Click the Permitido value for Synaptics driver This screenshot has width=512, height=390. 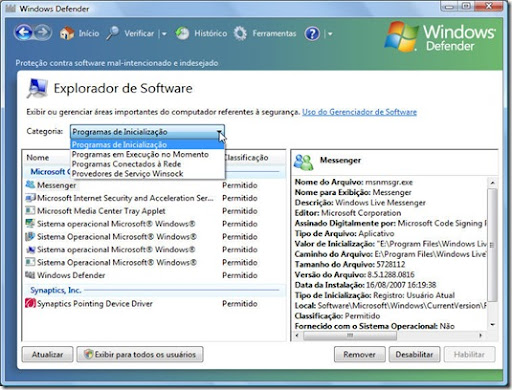click(240, 304)
